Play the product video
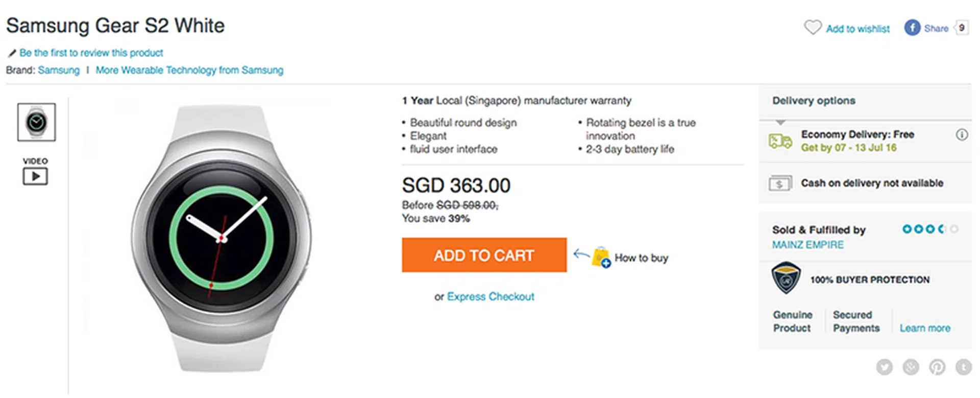This screenshot has height=398, width=980. point(35,176)
